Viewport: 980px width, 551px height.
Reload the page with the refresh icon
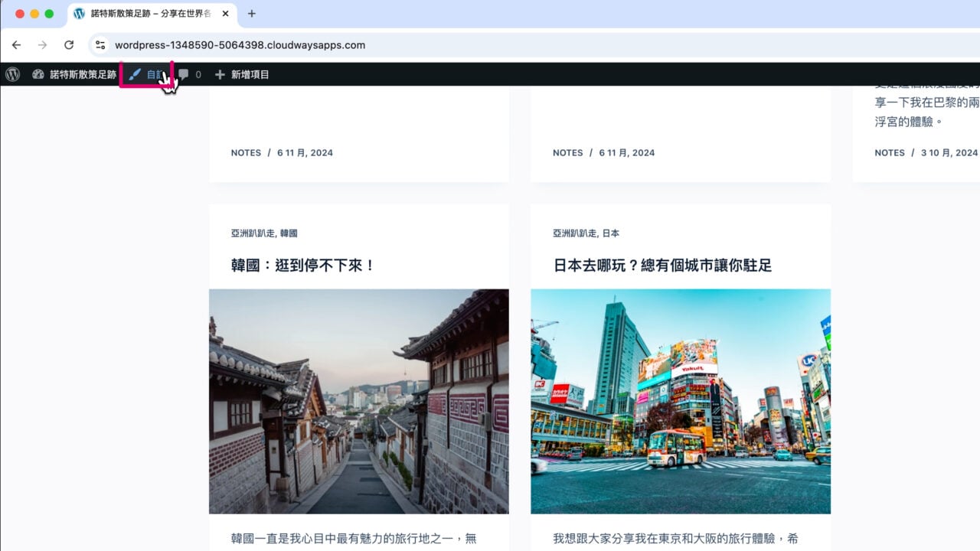click(x=69, y=45)
